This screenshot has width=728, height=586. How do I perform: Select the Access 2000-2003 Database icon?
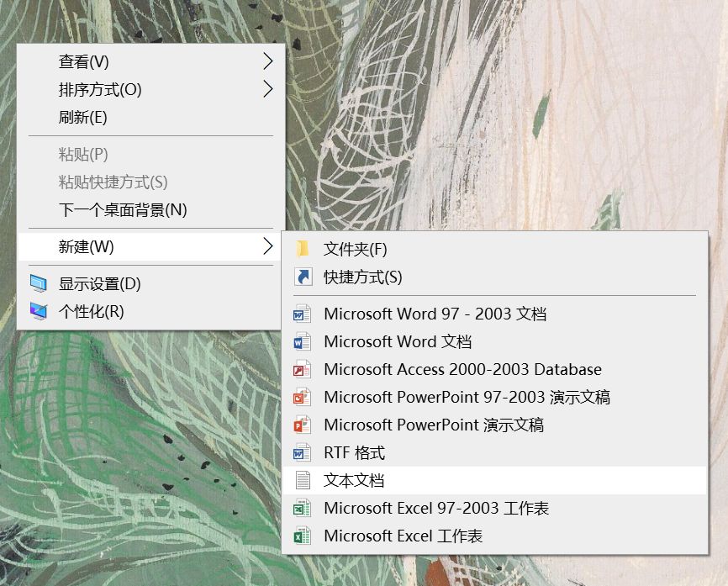click(300, 369)
